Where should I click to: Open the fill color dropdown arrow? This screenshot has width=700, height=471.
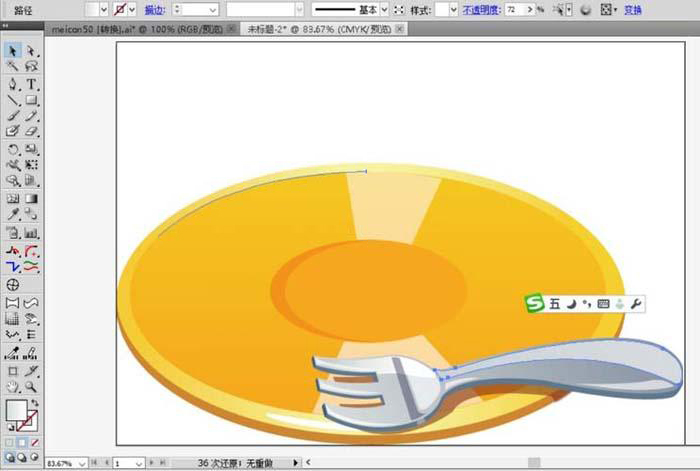[104, 9]
